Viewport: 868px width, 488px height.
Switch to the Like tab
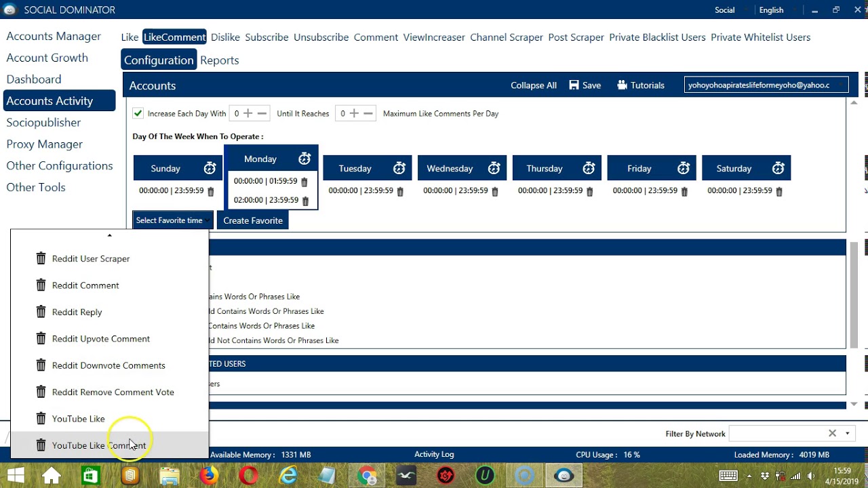130,37
